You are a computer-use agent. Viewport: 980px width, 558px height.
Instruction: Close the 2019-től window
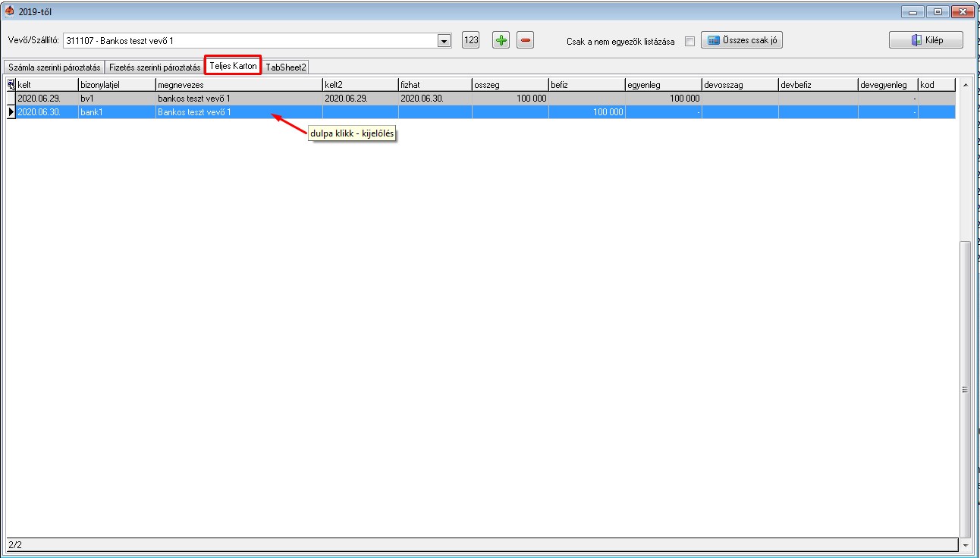point(963,11)
